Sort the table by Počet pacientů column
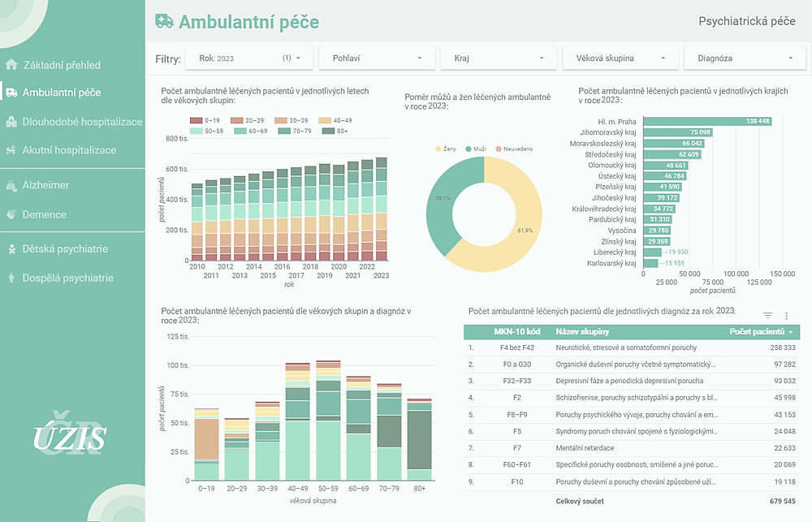812x522 pixels. coord(758,332)
